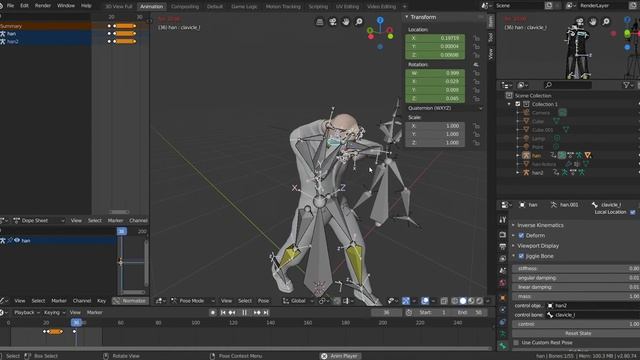Toggle the auto keying record button
Viewport: 640px width, 360px height.
point(213,312)
